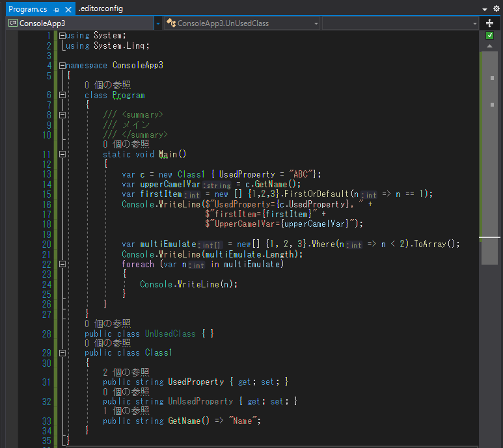Viewport: 503px width, 448px height.
Task: Click the firstItem variable declaration
Action: pyautogui.click(x=161, y=194)
